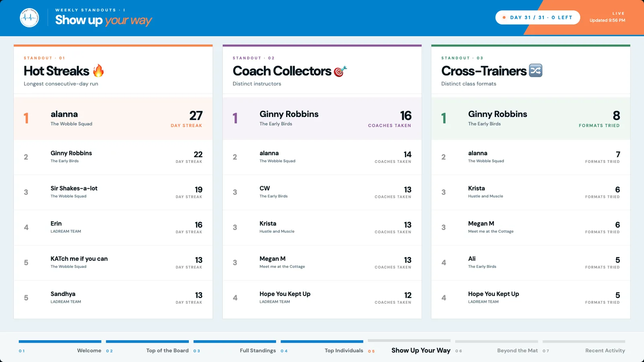Viewport: 644px width, 362px height.
Task: Open the Beyond the Mat tab
Action: point(497,347)
